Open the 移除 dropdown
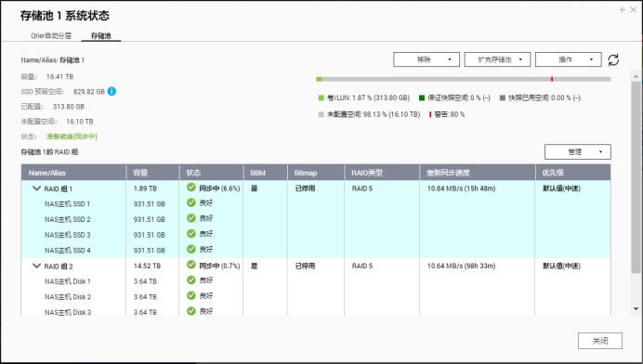The width and height of the screenshot is (643, 364). [x=426, y=59]
